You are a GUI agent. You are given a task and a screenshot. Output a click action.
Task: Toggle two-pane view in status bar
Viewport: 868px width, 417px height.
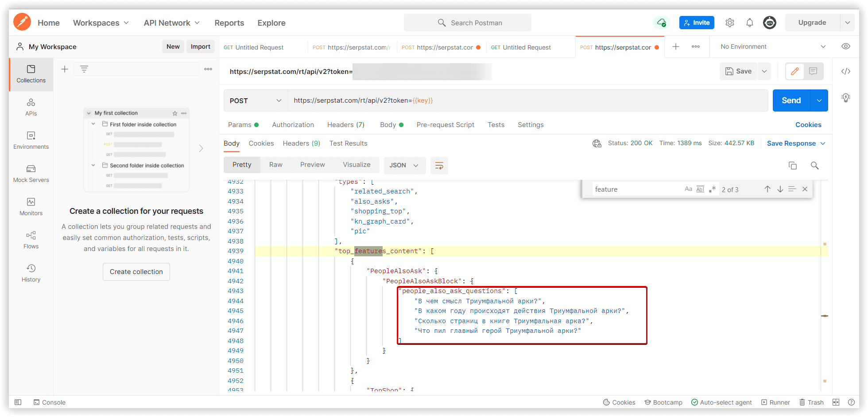click(x=836, y=402)
